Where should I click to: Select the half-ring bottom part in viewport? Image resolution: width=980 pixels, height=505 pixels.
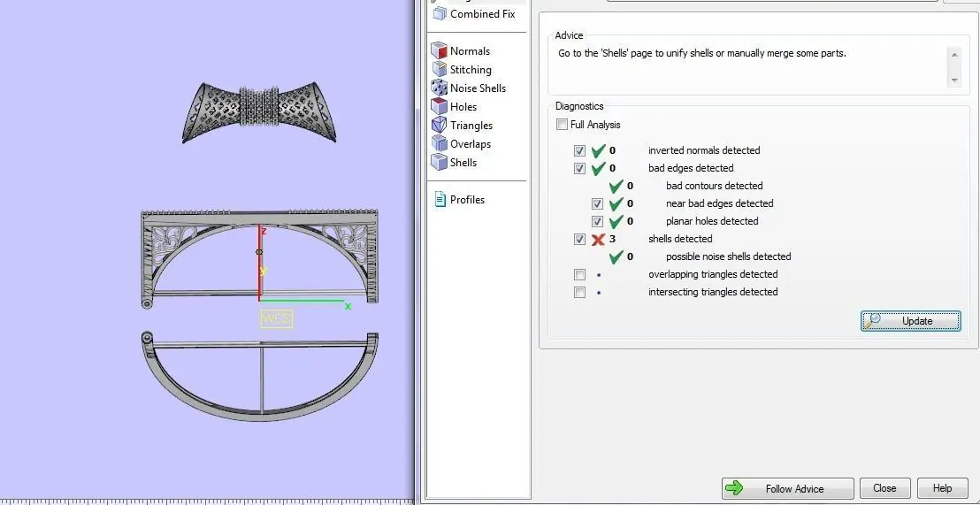(259, 376)
